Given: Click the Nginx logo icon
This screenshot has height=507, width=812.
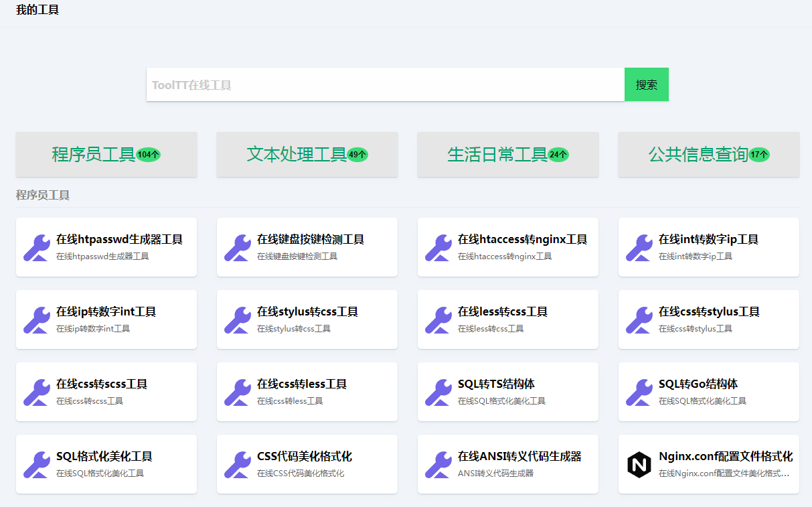Looking at the screenshot, I should pyautogui.click(x=639, y=464).
